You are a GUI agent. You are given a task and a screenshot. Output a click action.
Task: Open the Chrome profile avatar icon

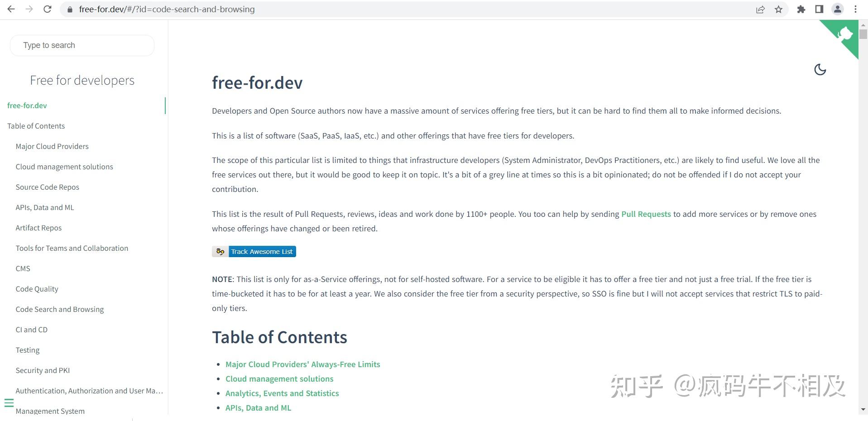click(838, 9)
